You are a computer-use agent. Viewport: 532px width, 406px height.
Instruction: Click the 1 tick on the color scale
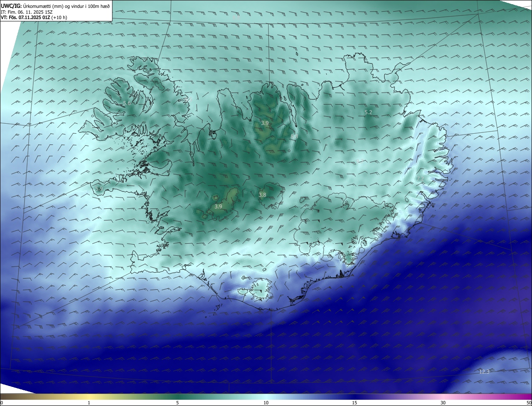pyautogui.click(x=89, y=403)
